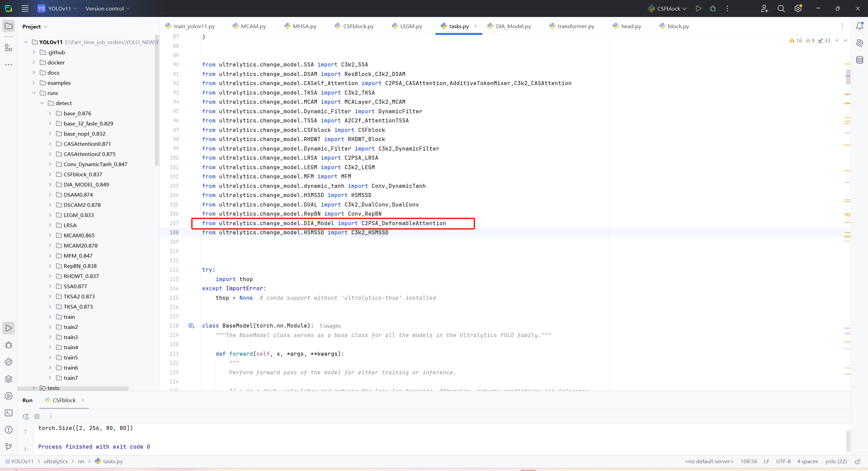Click the Debug bug icon in toolbar
The width and height of the screenshot is (868, 471).
(713, 8)
